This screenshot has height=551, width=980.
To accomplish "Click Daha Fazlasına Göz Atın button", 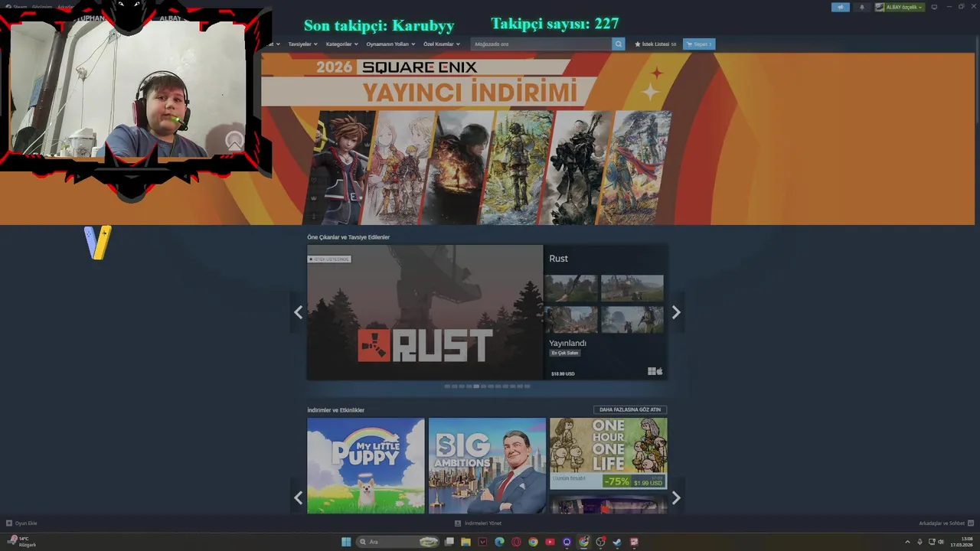I will [630, 409].
